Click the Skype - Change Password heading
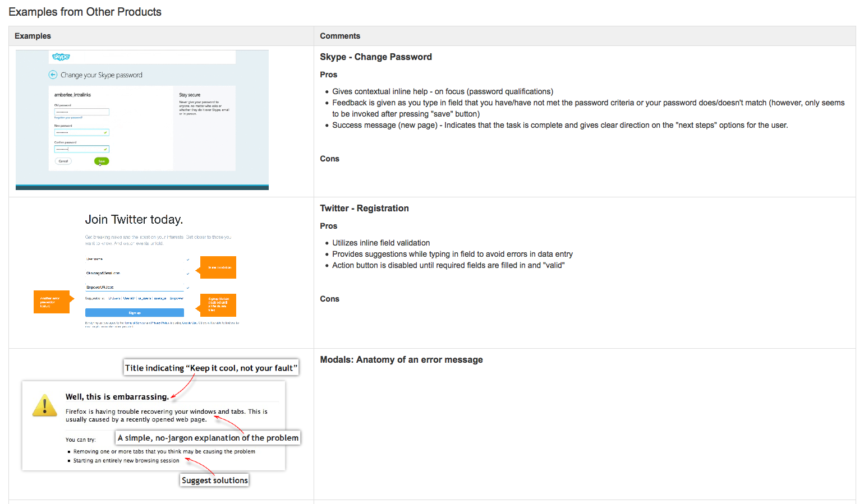Screen dimensions: 864x504 (376, 57)
